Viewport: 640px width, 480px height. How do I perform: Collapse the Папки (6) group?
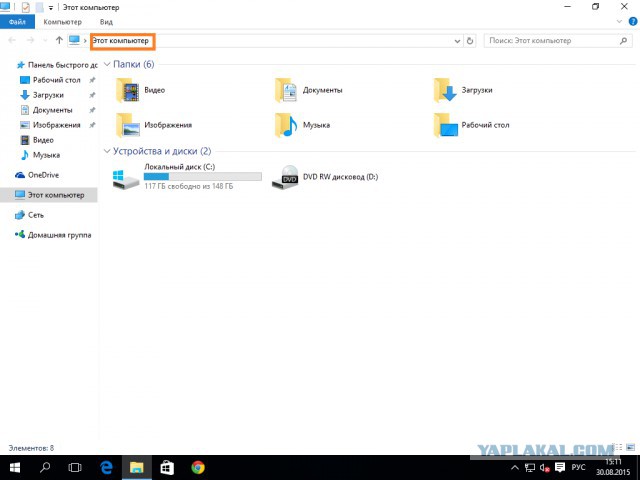(x=108, y=64)
